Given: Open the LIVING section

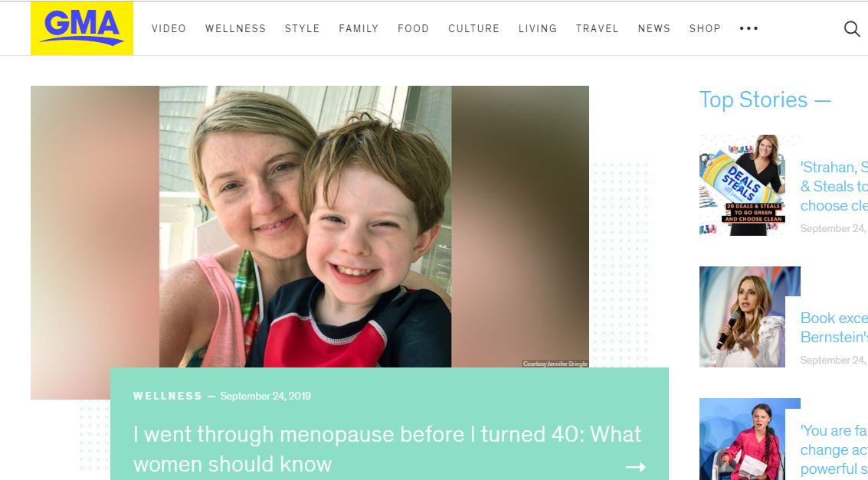Looking at the screenshot, I should point(538,28).
